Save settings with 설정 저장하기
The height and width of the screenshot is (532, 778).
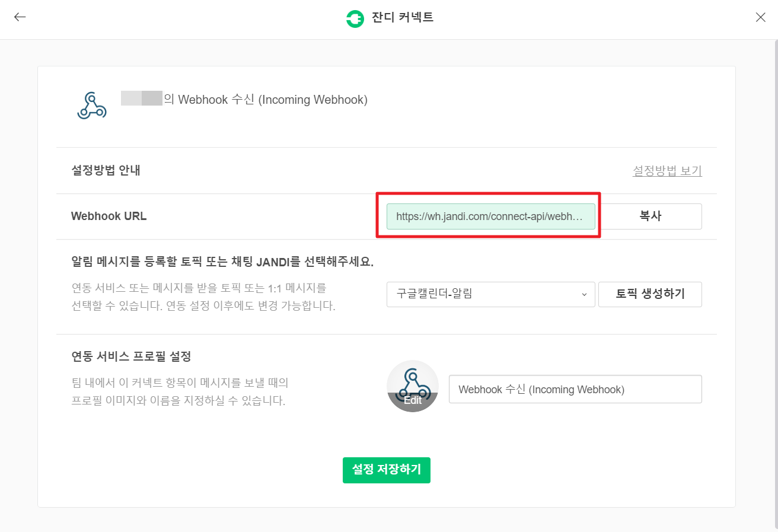point(386,470)
